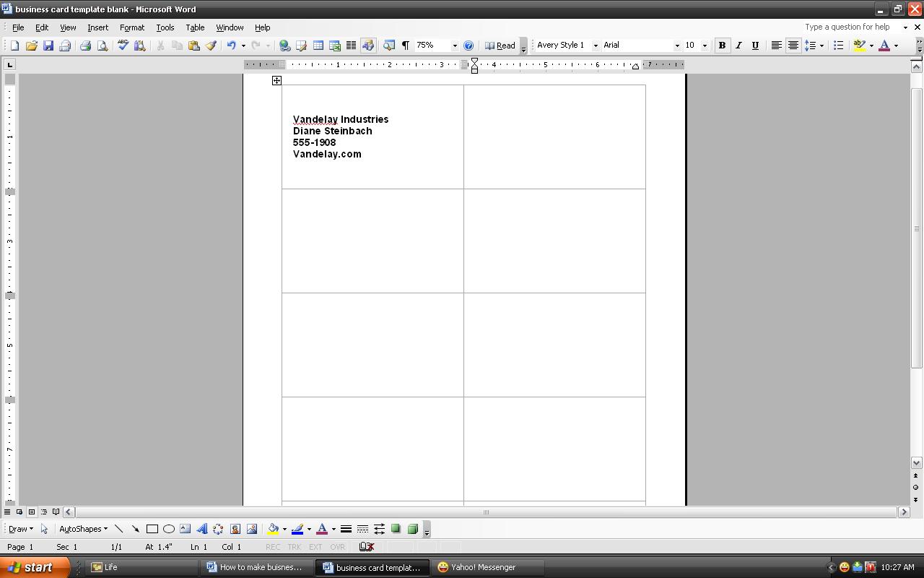Image resolution: width=924 pixels, height=578 pixels.
Task: Open the Avery Style 1 style dropdown
Action: click(x=596, y=46)
